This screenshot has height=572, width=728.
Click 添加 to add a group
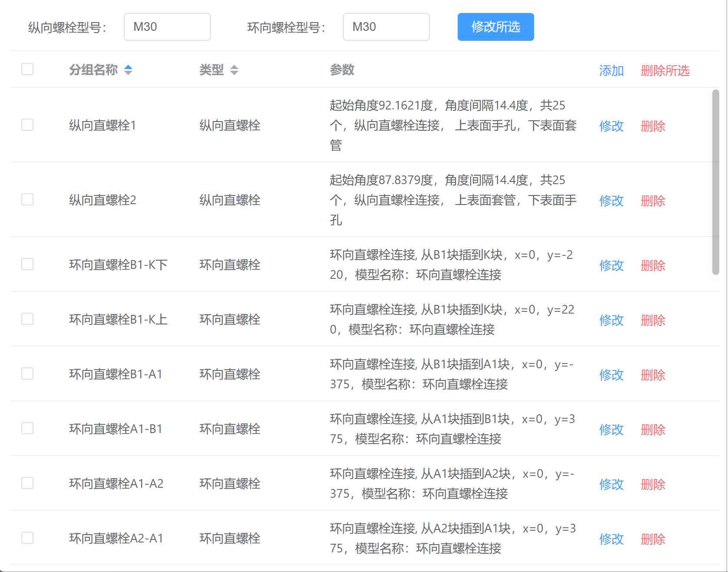coord(612,70)
